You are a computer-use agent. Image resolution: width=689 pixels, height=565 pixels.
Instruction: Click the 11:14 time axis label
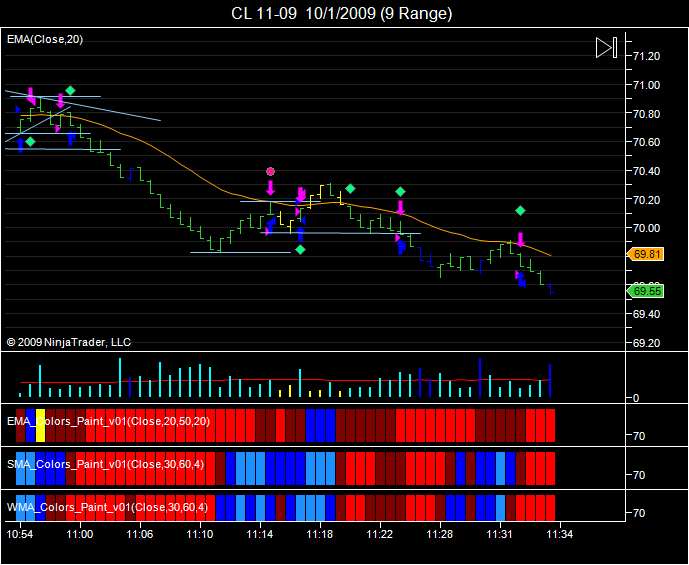pos(260,534)
